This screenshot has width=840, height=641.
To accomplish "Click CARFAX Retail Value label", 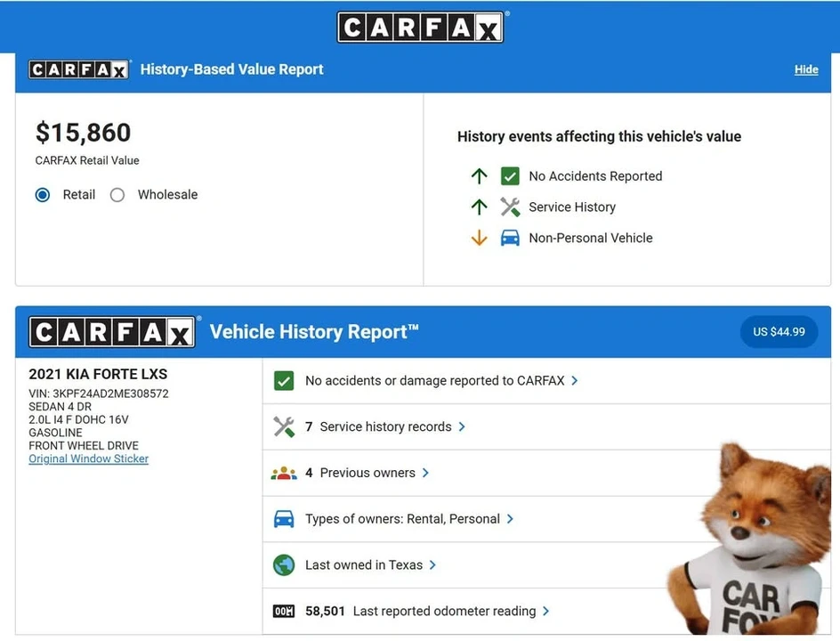I will (87, 160).
